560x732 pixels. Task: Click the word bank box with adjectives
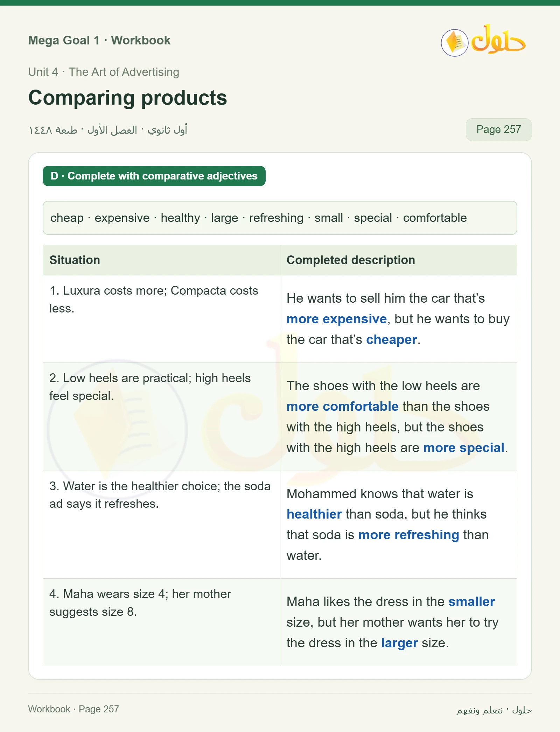[x=280, y=218]
